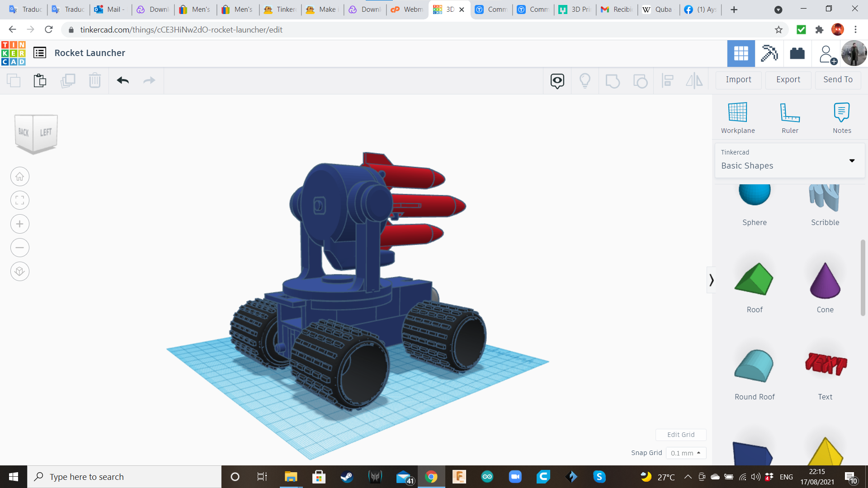The height and width of the screenshot is (488, 868).
Task: Open the Align tool
Action: coord(668,80)
